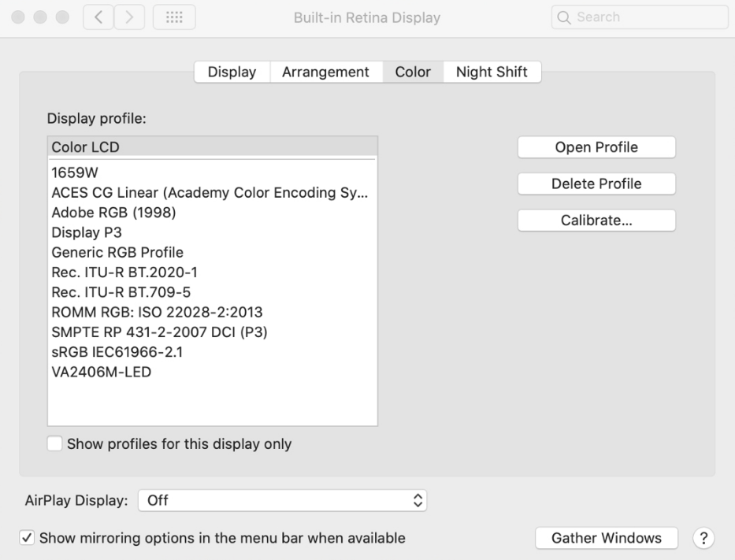Enable Show profiles for this display only
This screenshot has height=560, width=735.
coord(55,444)
